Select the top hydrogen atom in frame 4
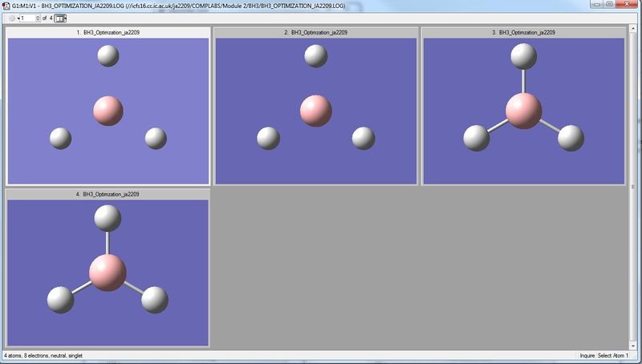Screen dimensions: 642x364 [x=108, y=218]
